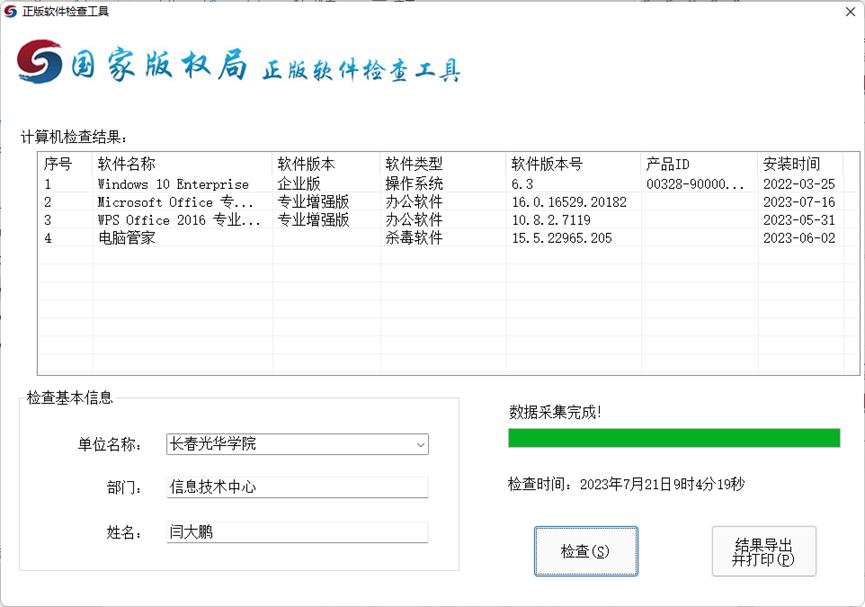Screen dimensions: 865x607
Task: Click the 数据采集完成! status text
Action: (555, 412)
